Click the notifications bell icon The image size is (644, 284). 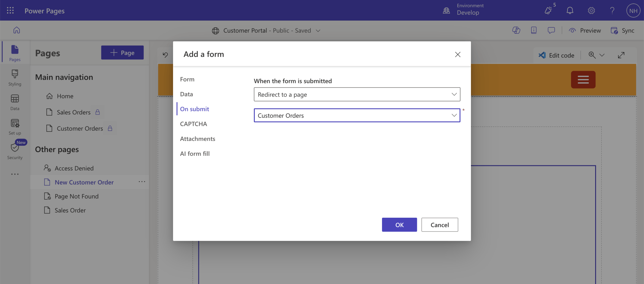click(570, 11)
